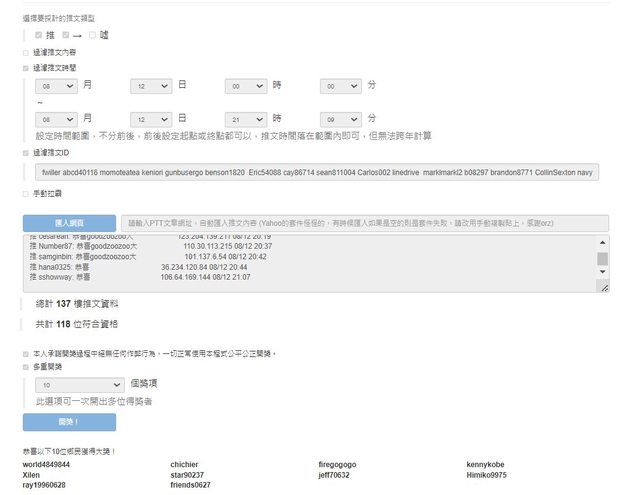Click the textarea scrollbar up arrow

pyautogui.click(x=602, y=242)
